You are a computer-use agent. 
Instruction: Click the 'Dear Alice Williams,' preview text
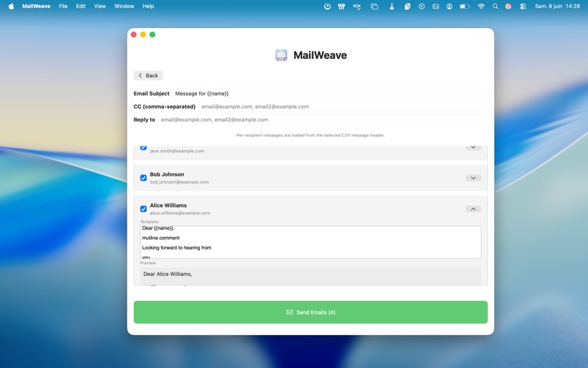click(x=168, y=274)
